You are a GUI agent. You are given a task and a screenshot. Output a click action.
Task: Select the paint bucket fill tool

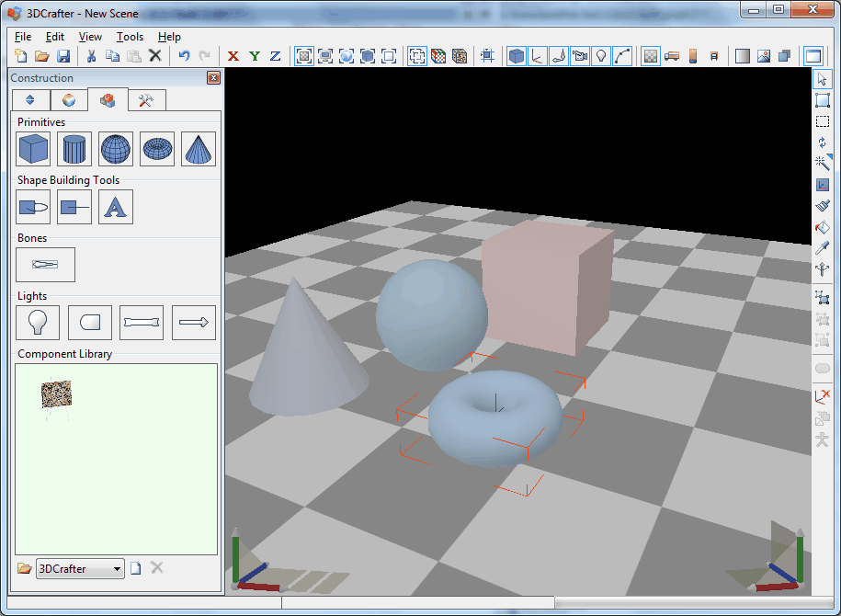click(x=823, y=227)
